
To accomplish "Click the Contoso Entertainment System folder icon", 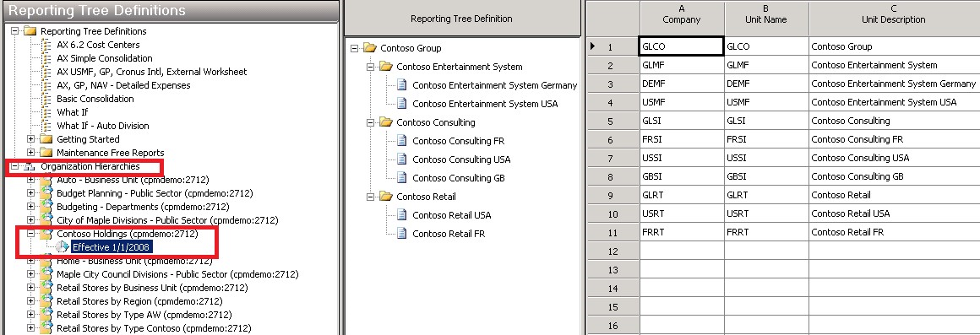I will click(385, 67).
